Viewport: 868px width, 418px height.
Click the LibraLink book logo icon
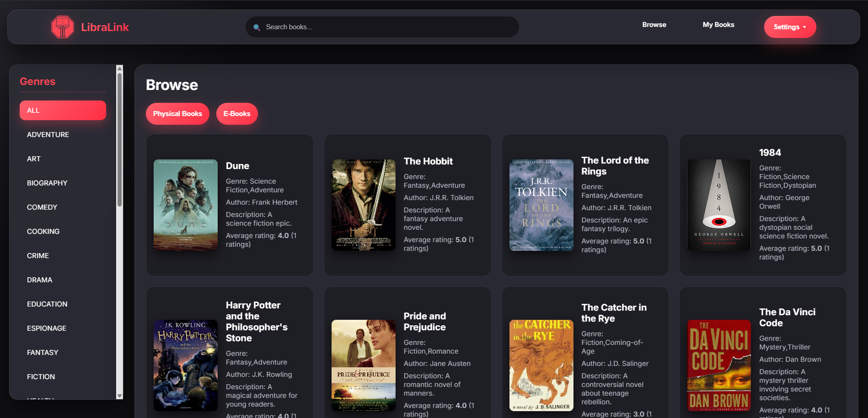coord(63,27)
